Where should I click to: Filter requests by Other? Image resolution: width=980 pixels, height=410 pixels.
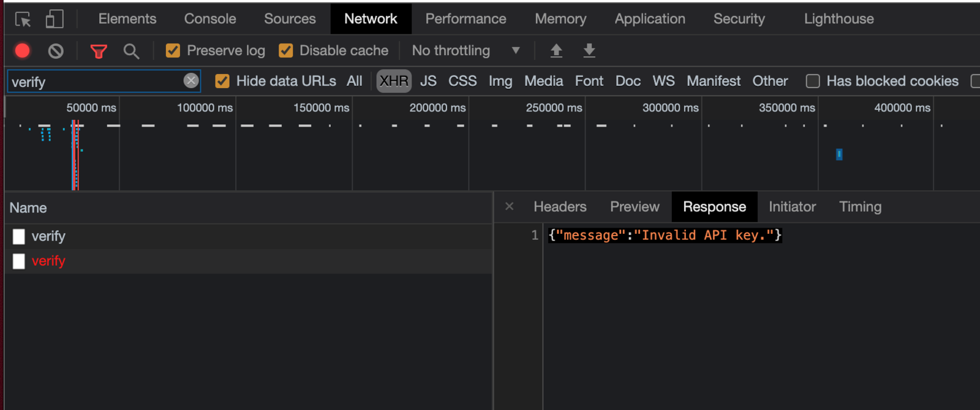[770, 81]
